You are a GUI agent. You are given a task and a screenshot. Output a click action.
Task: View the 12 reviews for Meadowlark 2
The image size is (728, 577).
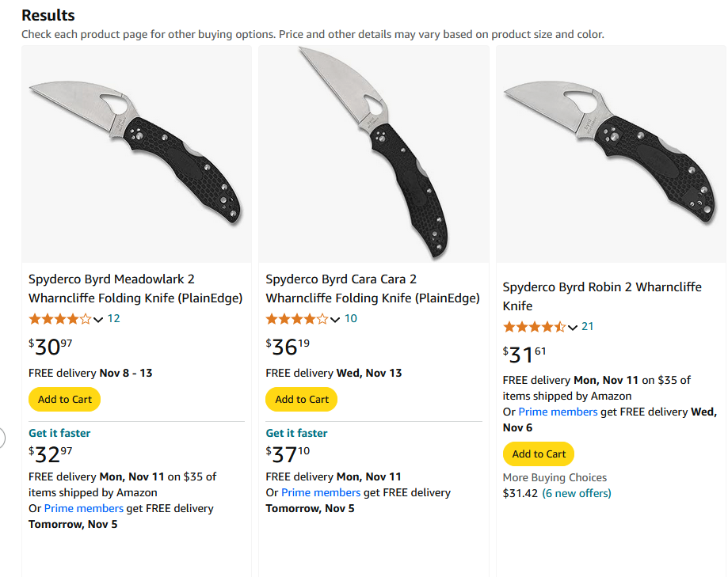click(113, 319)
